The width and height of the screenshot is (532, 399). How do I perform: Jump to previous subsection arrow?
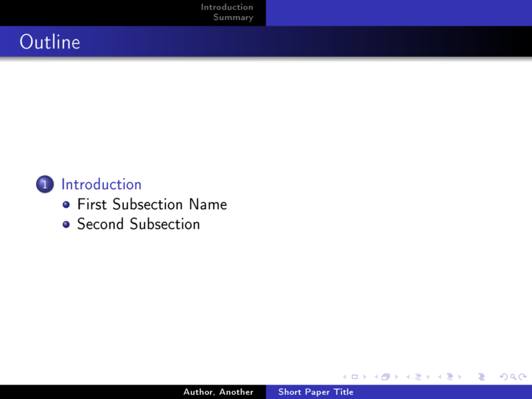(x=408, y=377)
